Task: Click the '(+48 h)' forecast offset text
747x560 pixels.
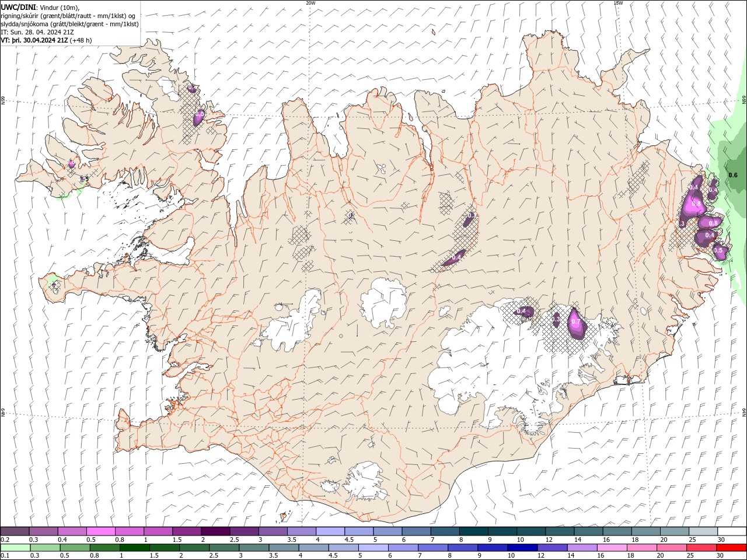Action: pos(81,40)
